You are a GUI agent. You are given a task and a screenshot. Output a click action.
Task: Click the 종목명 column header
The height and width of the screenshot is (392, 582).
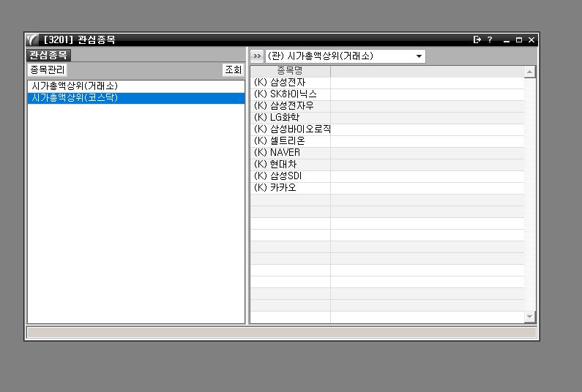pos(290,71)
